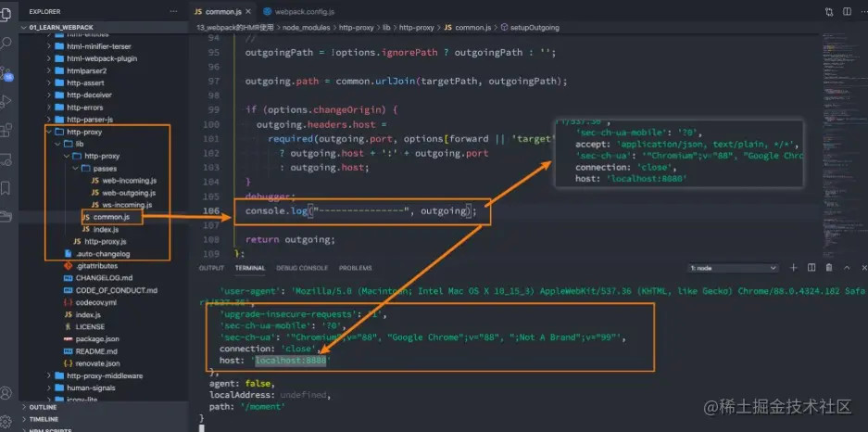
Task: Split the editor to the right
Action: [x=847, y=11]
